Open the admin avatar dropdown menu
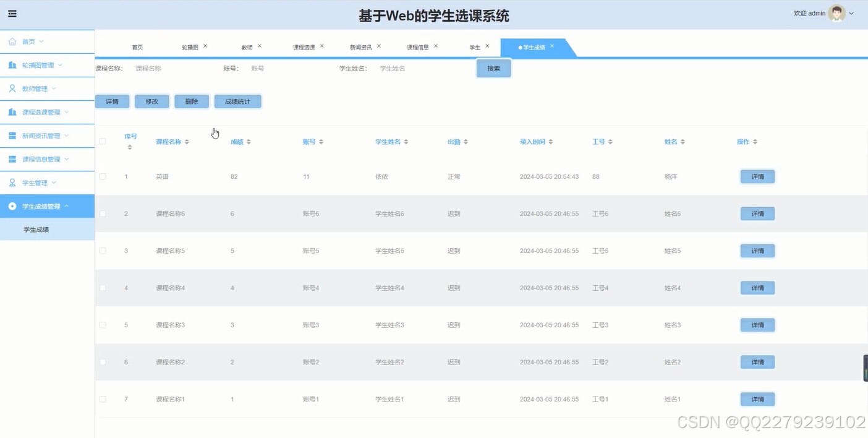868x438 pixels. tap(838, 12)
